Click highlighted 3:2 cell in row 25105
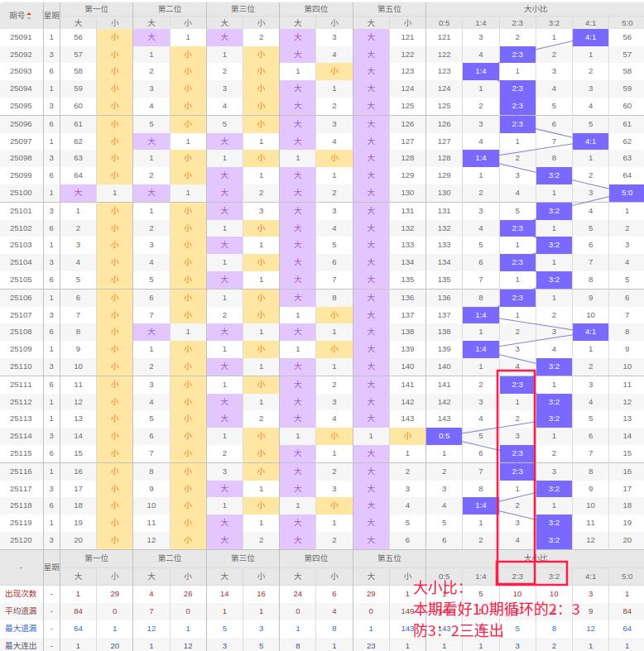Screen dimensions: 644x651 (554, 280)
